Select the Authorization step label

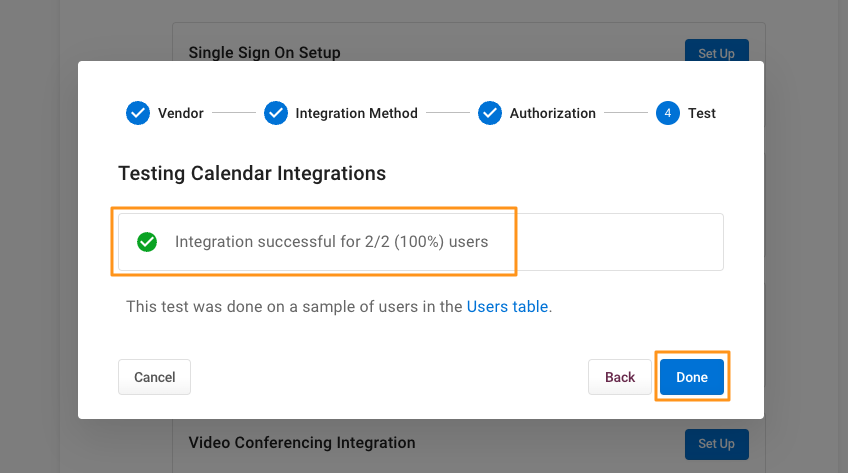coord(553,114)
